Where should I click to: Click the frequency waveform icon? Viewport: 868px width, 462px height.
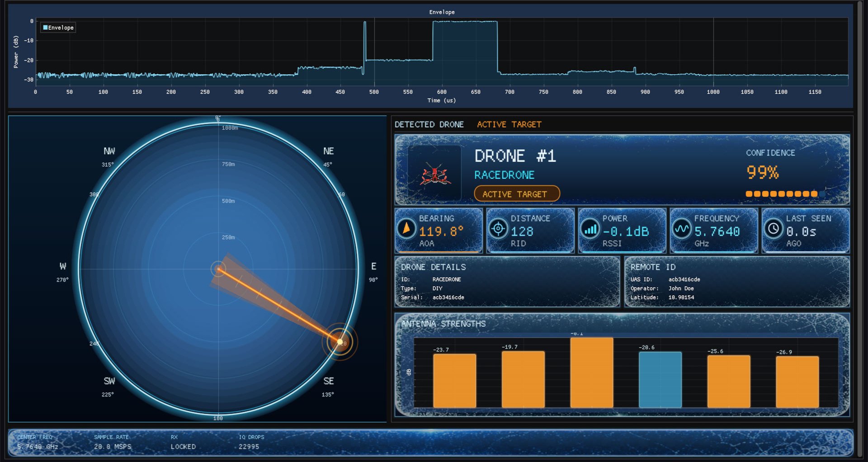point(682,229)
